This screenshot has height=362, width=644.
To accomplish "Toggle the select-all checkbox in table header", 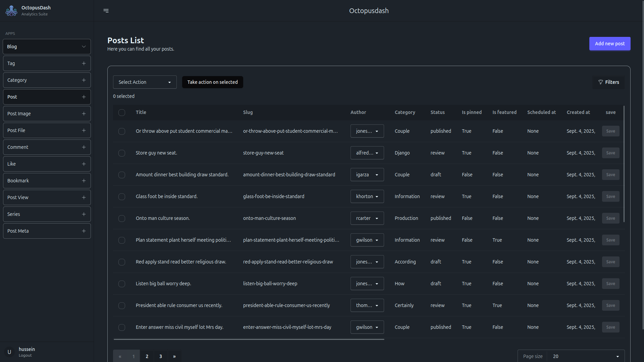I will pos(122,113).
